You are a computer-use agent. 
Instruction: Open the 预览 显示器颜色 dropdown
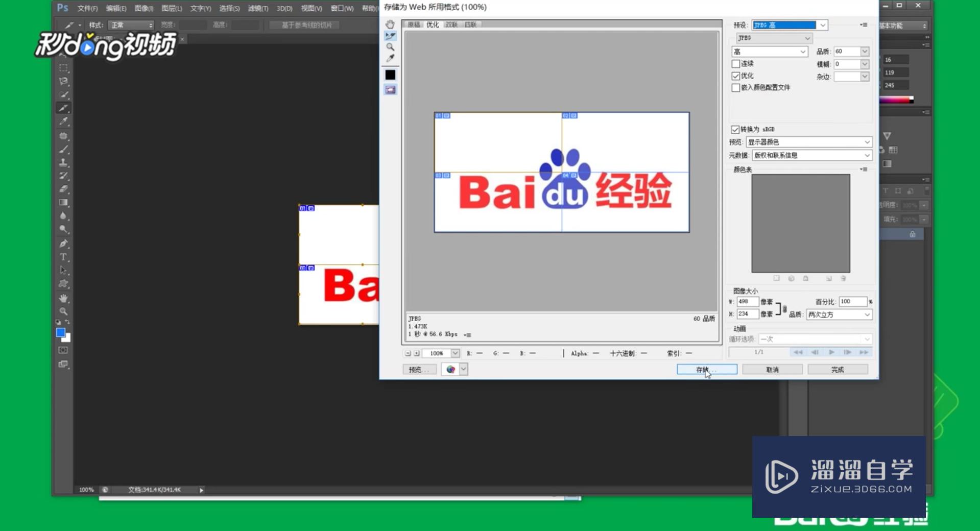coord(809,142)
